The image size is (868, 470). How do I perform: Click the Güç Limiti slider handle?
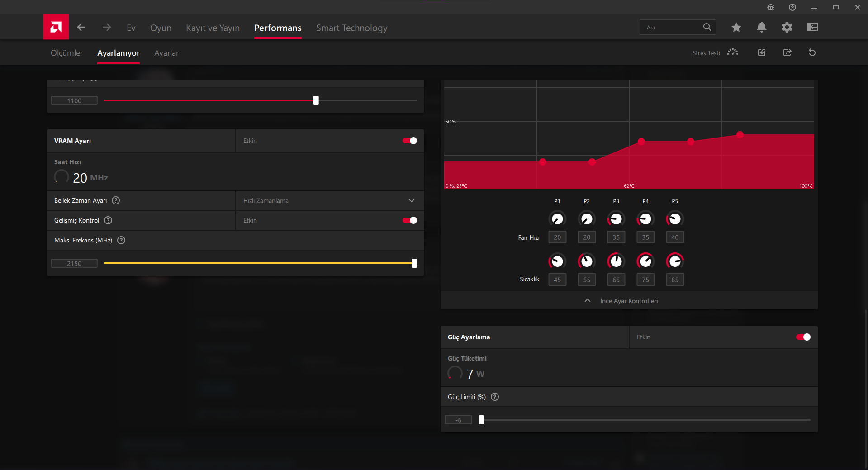pos(481,420)
